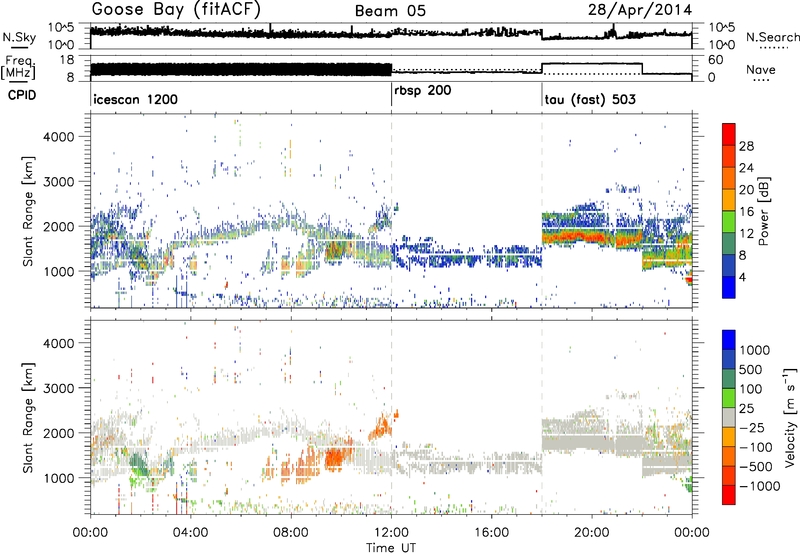Click the 'Power [dB]' colorbar title

763,211
